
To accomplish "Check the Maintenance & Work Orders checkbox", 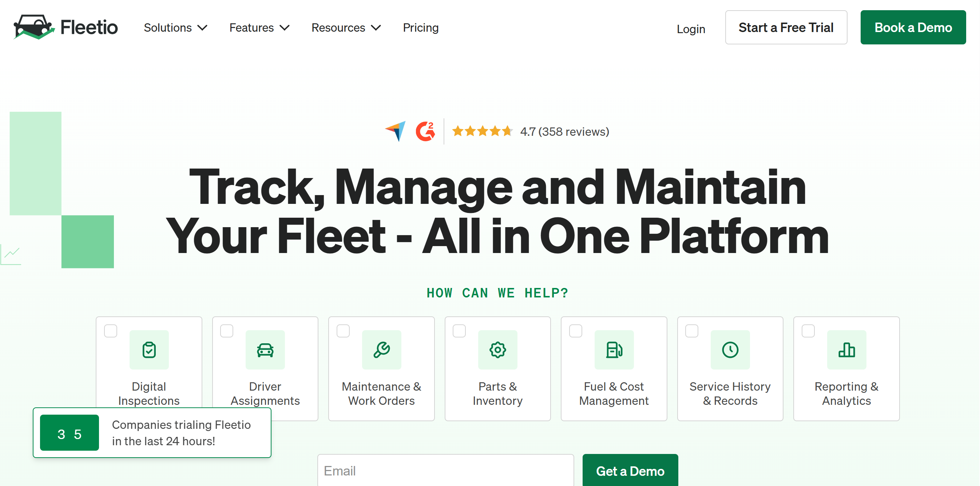I will click(x=343, y=331).
